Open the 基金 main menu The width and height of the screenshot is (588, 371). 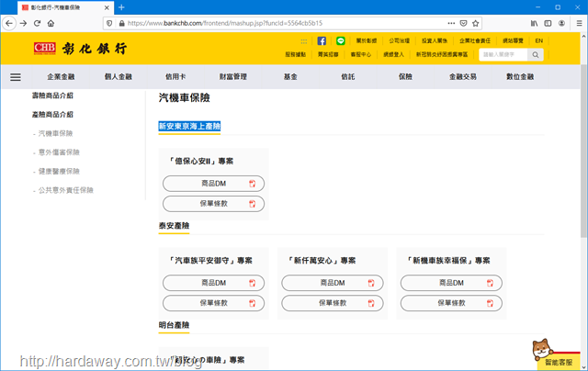[x=290, y=77]
